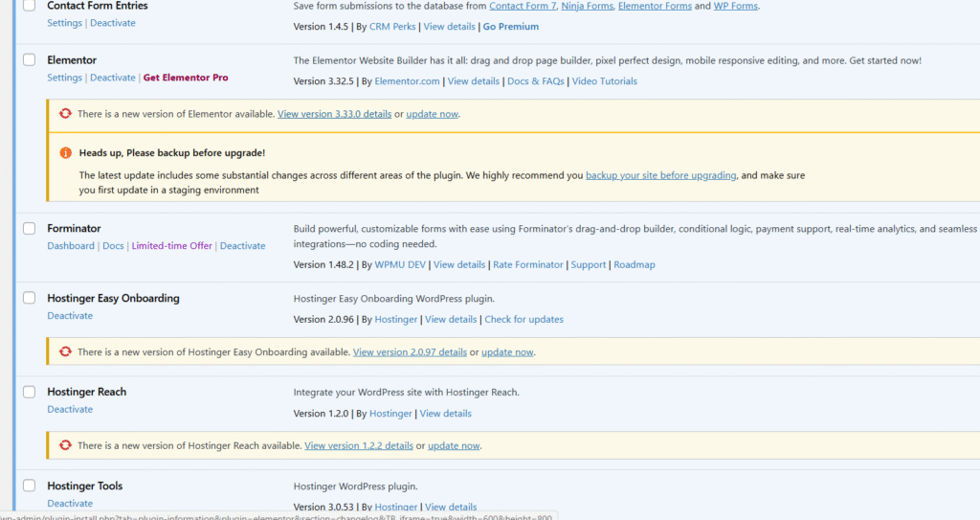Click the Hostinger Easy Onboarding update icon

(65, 352)
